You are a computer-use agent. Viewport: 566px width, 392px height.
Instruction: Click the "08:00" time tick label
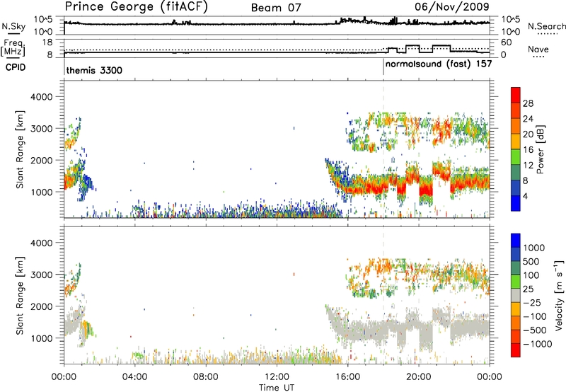tap(206, 377)
